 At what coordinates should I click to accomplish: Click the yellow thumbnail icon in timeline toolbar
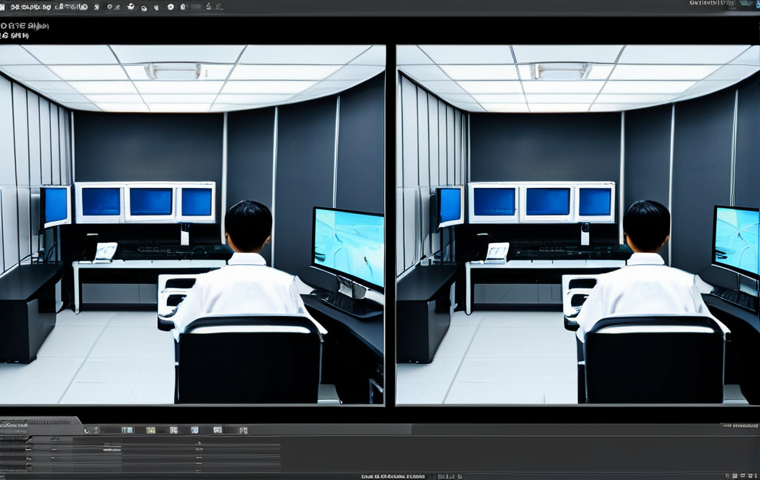pyautogui.click(x=151, y=430)
